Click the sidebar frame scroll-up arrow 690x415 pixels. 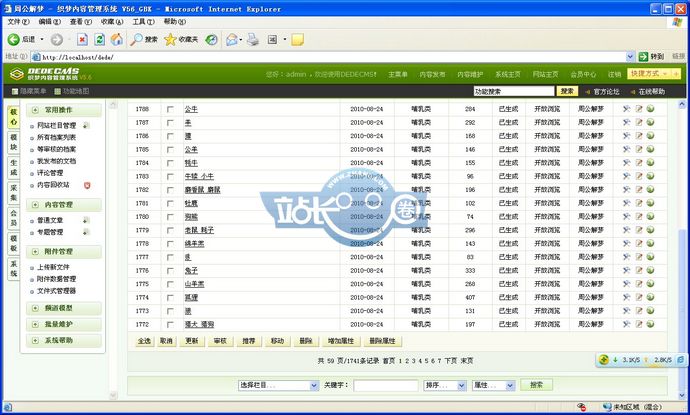click(113, 105)
